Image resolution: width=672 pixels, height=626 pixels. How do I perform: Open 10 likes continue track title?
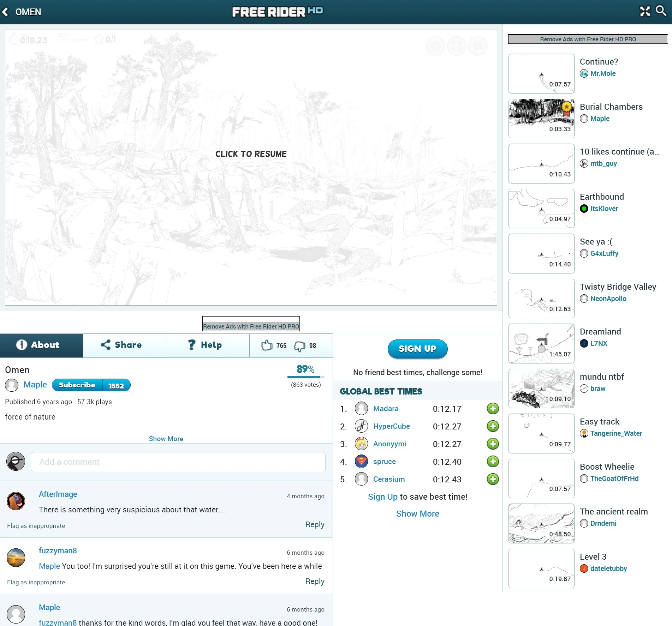[620, 152]
